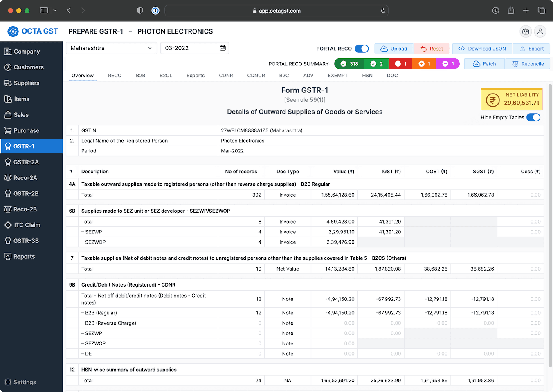Click the OCTA GST logo icon
Viewport: 553px width, 392px height.
tap(13, 31)
